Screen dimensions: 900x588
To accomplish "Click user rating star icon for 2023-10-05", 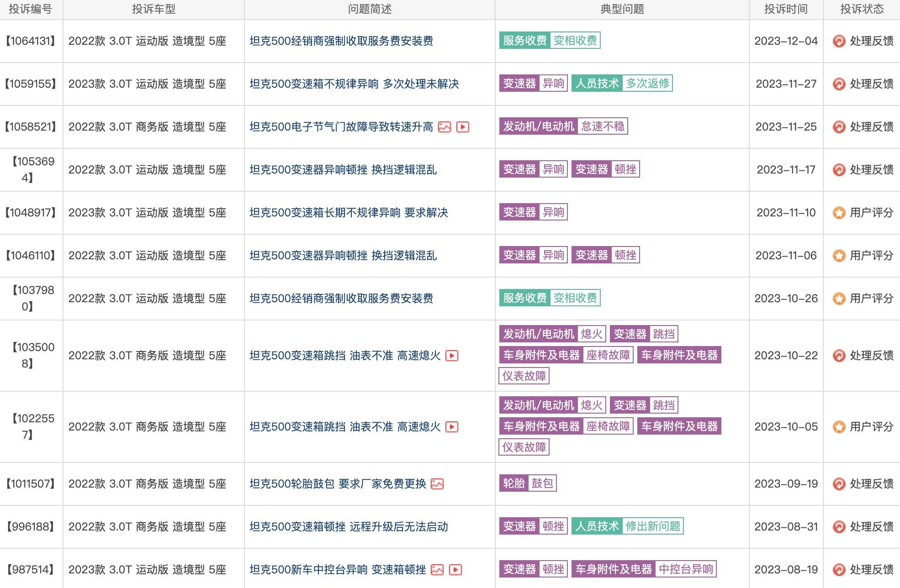I will [839, 427].
